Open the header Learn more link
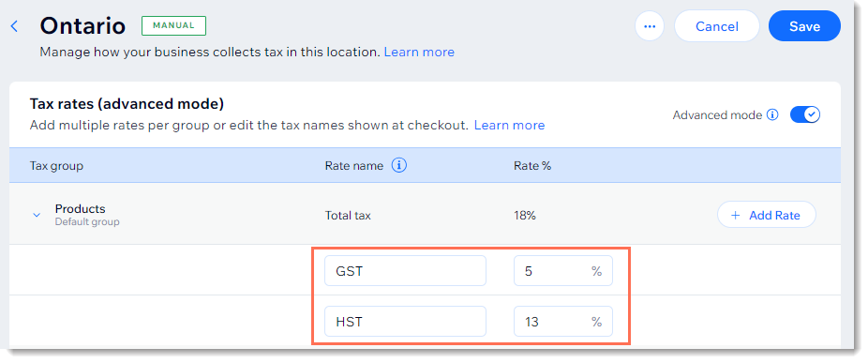 [419, 53]
